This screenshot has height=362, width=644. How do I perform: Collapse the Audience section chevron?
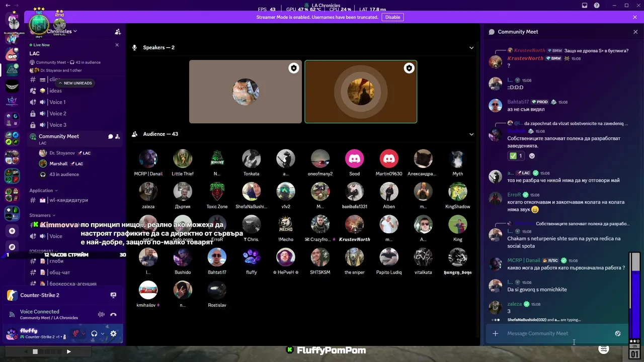471,134
